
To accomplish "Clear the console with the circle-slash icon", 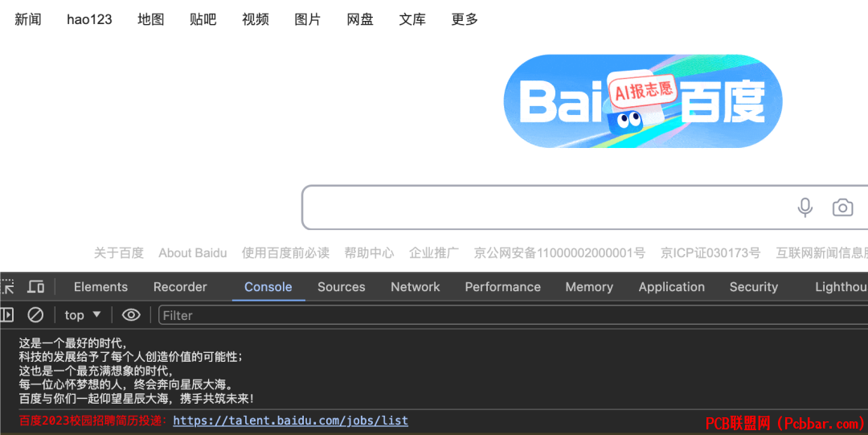I will point(35,315).
